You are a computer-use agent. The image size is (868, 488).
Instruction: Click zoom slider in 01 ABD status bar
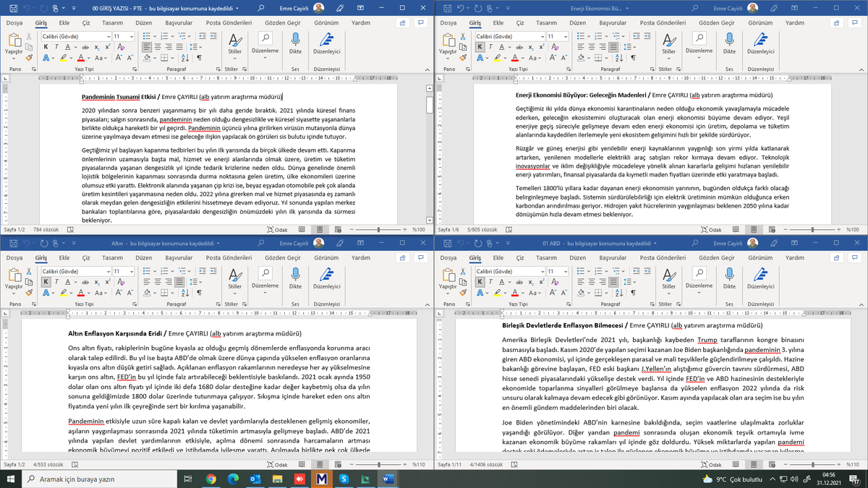[812, 464]
